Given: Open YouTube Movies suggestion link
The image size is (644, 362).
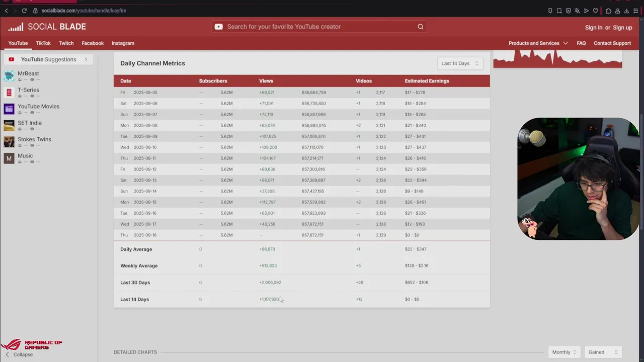Looking at the screenshot, I should (38, 107).
